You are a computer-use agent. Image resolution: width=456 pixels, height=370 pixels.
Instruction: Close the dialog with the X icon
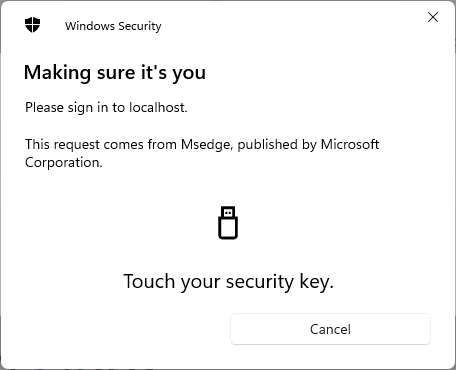click(433, 17)
